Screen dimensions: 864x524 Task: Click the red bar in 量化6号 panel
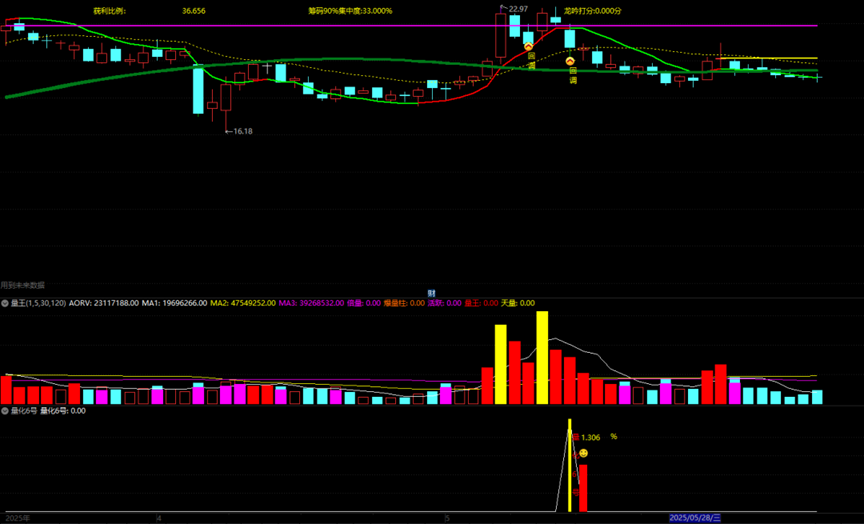coord(583,487)
